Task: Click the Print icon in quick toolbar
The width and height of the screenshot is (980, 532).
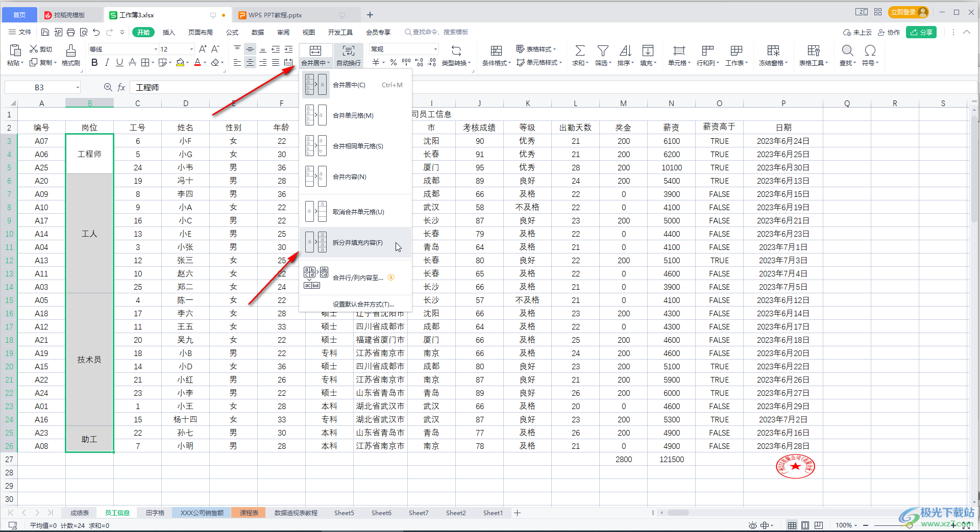Action: (x=70, y=32)
